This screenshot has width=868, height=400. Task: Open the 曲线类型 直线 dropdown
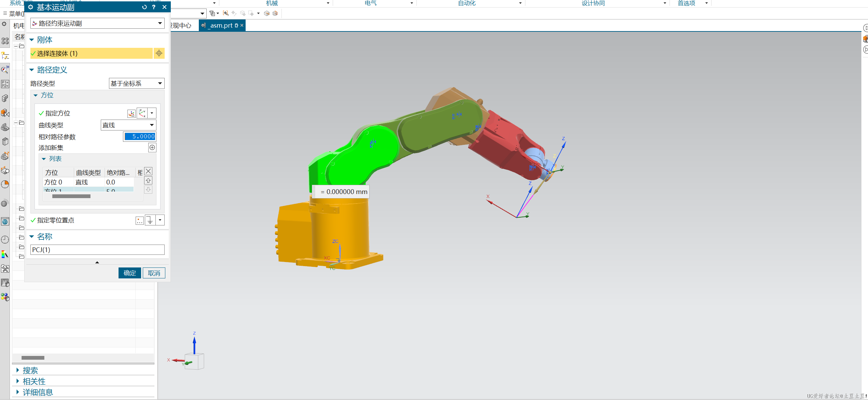coord(128,125)
